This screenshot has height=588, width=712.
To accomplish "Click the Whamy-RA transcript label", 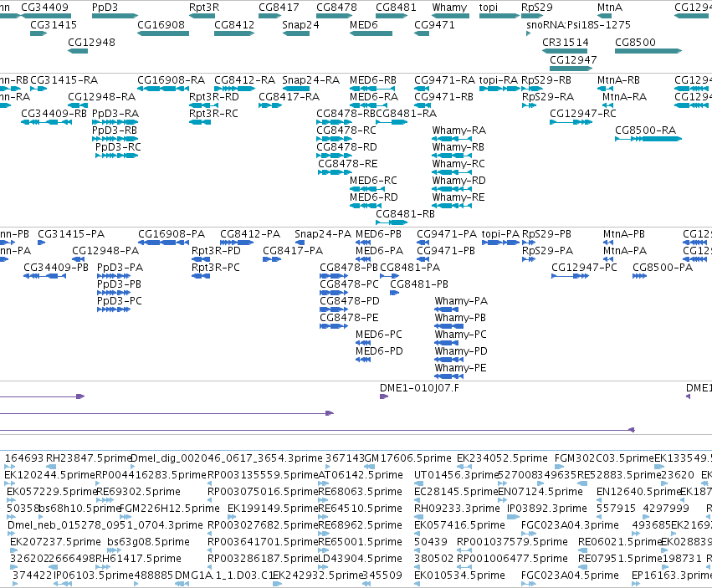I will click(x=459, y=130).
